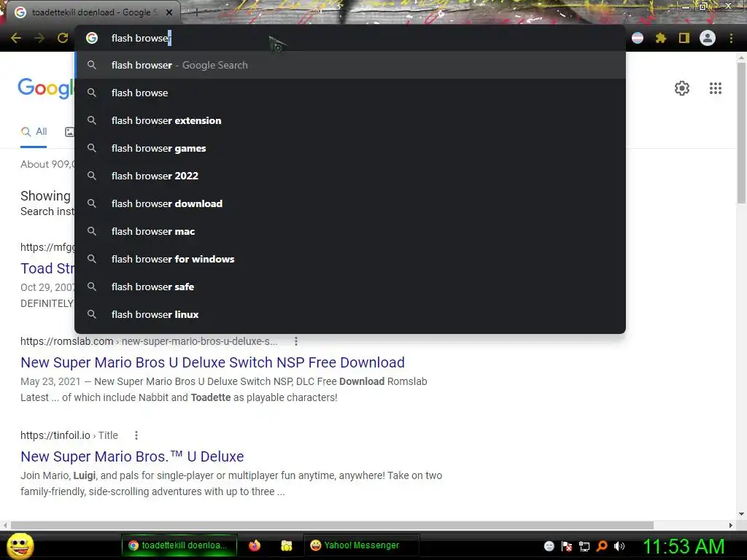747x560 pixels.
Task: Choose the 'flash browser - Google Search' suggestion
Action: tap(350, 65)
